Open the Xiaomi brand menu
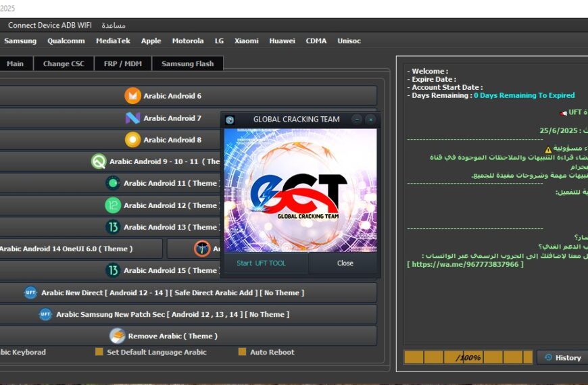588x385 pixels. coord(247,41)
